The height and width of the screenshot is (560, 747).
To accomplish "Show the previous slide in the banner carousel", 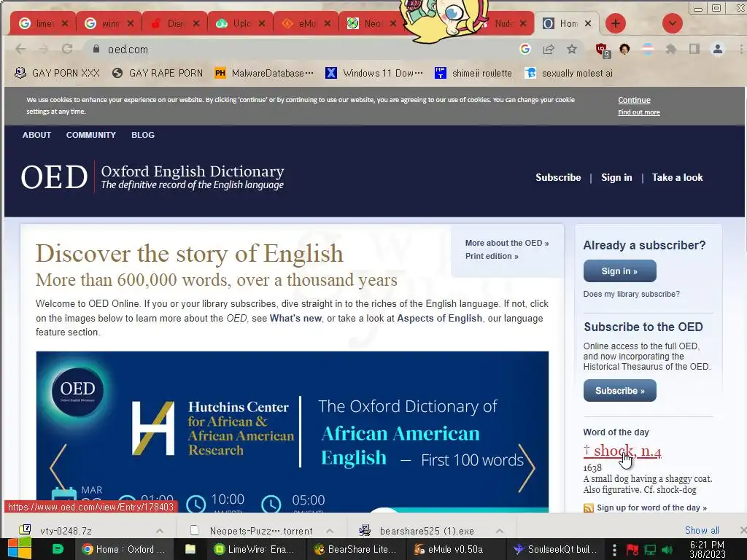I will 58,467.
